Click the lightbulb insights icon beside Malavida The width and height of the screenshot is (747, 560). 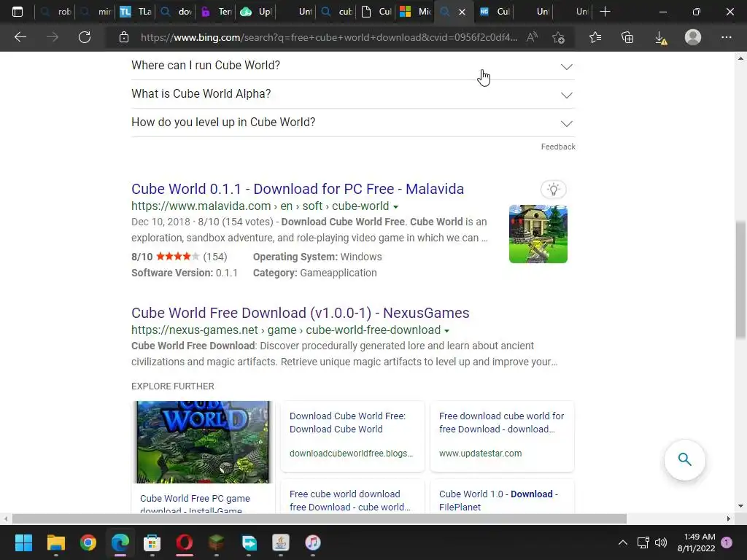(x=553, y=190)
